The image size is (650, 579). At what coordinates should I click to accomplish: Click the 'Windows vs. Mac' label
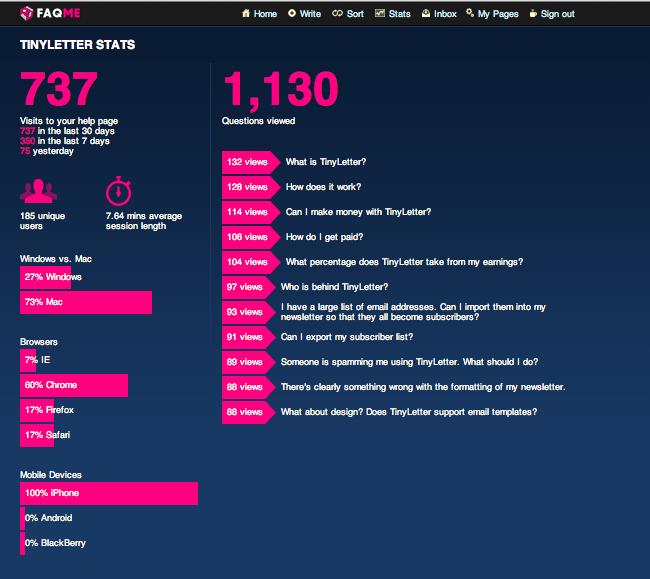tap(56, 259)
